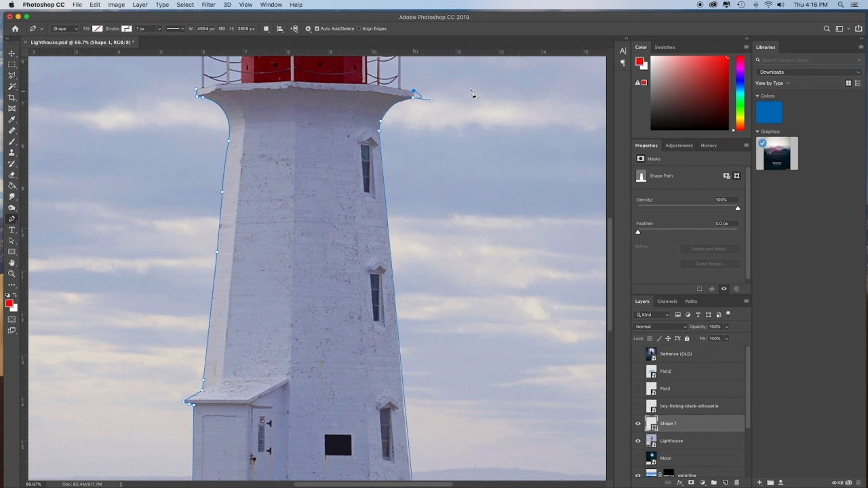Click the delete layer trash icon

(x=736, y=483)
